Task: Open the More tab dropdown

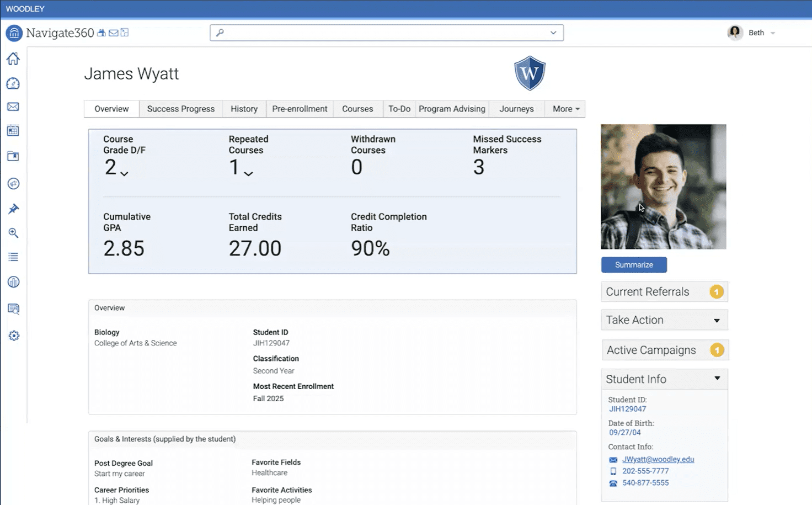Action: (x=564, y=109)
